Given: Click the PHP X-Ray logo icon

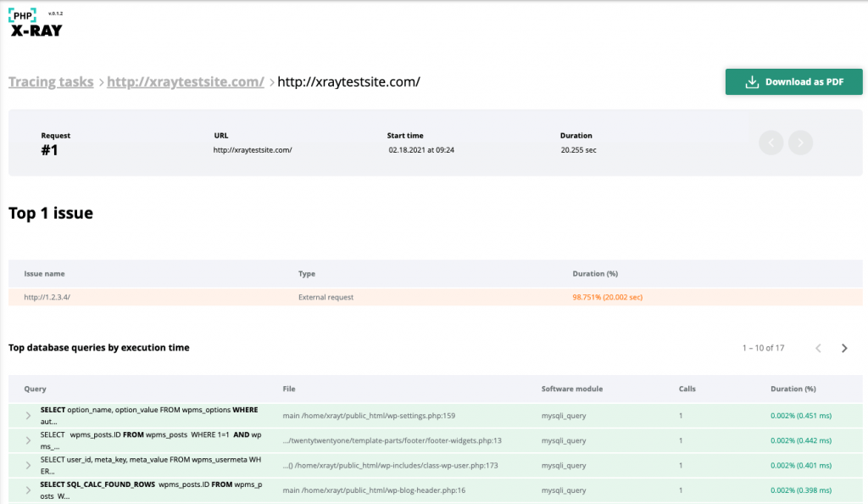Looking at the screenshot, I should (23, 15).
